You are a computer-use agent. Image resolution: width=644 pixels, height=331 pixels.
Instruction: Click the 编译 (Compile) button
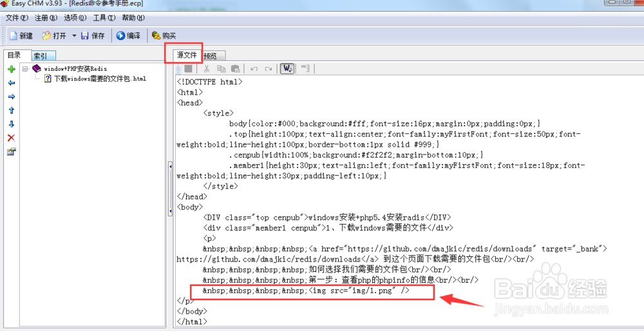[128, 35]
